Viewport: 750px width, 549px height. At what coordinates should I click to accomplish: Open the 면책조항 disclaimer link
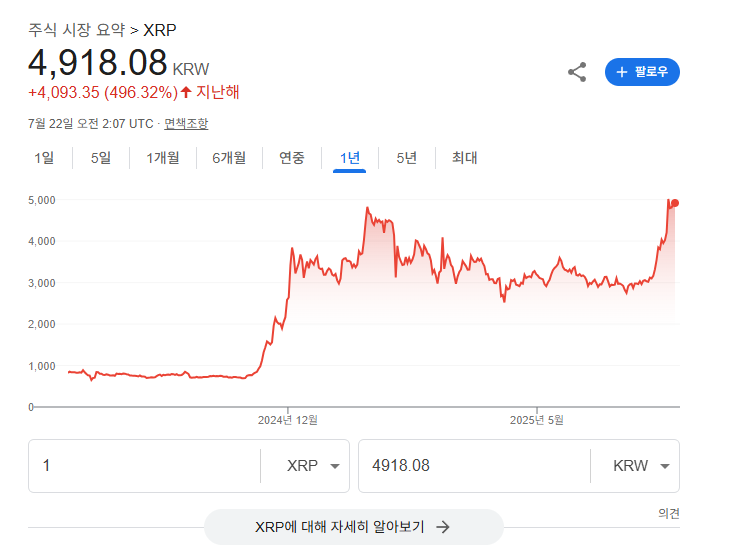(186, 124)
